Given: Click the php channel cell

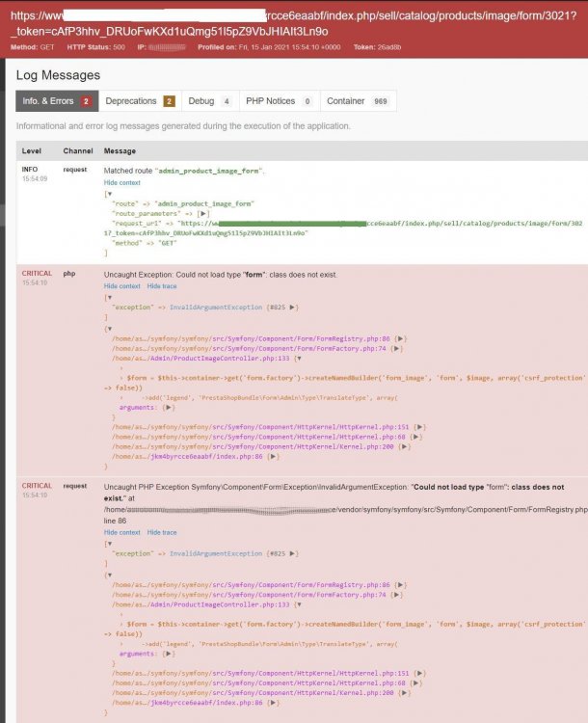Looking at the screenshot, I should click(x=69, y=274).
